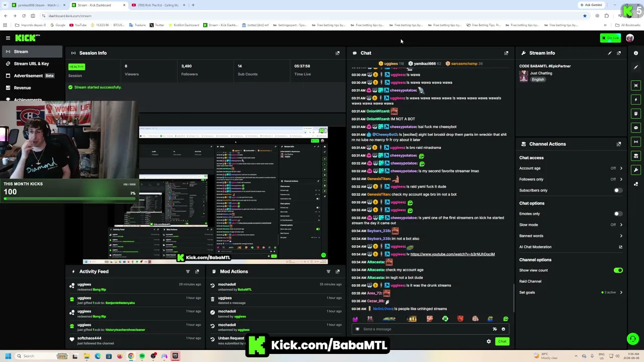
Task: Switch to yamikazi666 Stream browser tab
Action: (x=39, y=5)
